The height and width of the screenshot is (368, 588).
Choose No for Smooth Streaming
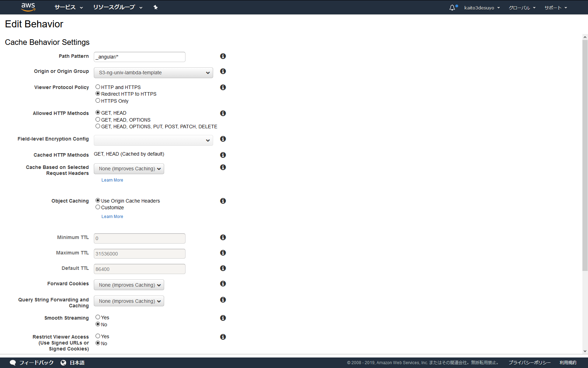pos(98,324)
